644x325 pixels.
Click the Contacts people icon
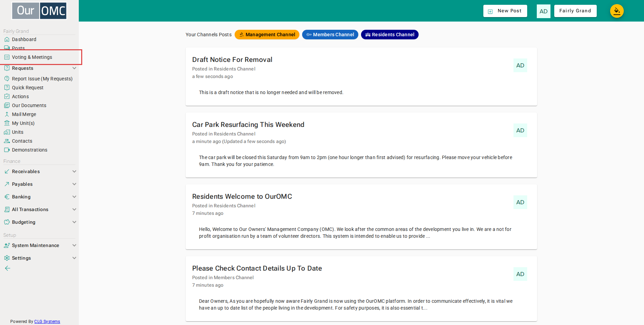7,141
